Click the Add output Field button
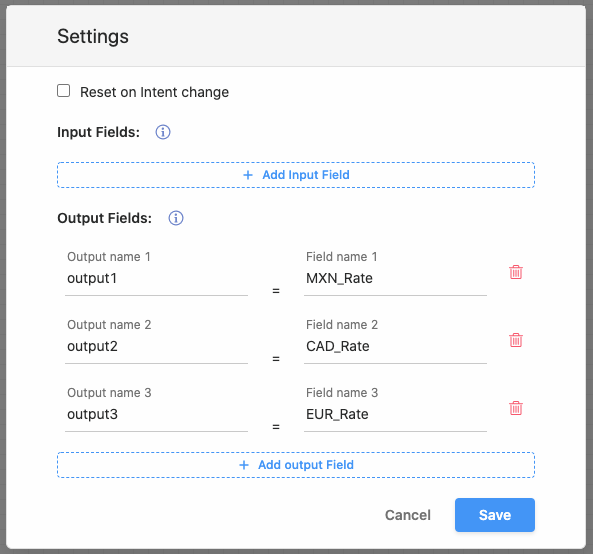The width and height of the screenshot is (593, 554). point(296,465)
